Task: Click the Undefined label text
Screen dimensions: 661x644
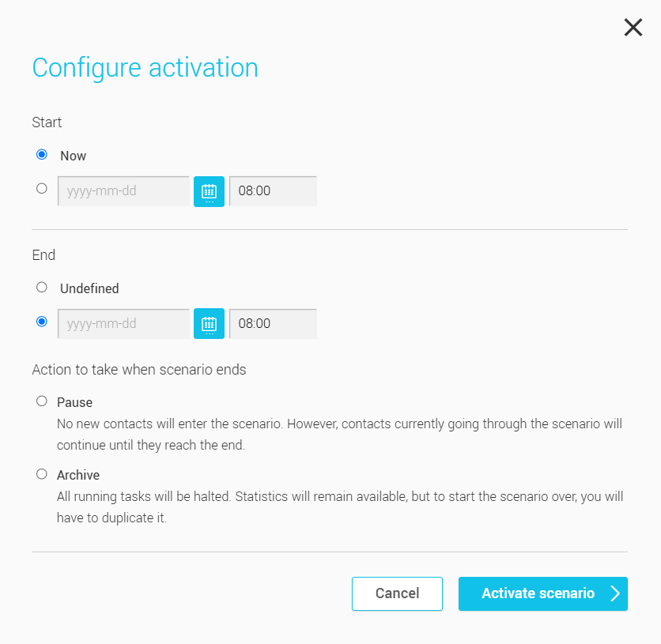Action: click(x=89, y=288)
